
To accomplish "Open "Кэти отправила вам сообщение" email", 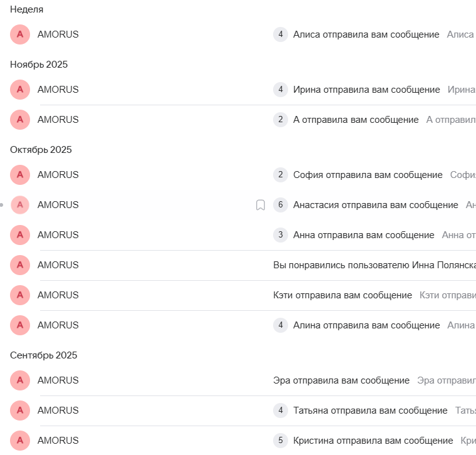I will pos(343,295).
